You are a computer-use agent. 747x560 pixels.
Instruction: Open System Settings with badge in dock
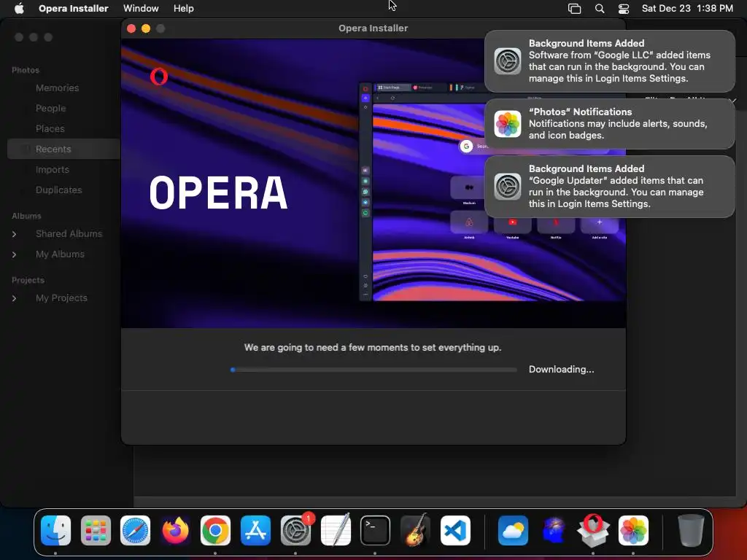(295, 531)
